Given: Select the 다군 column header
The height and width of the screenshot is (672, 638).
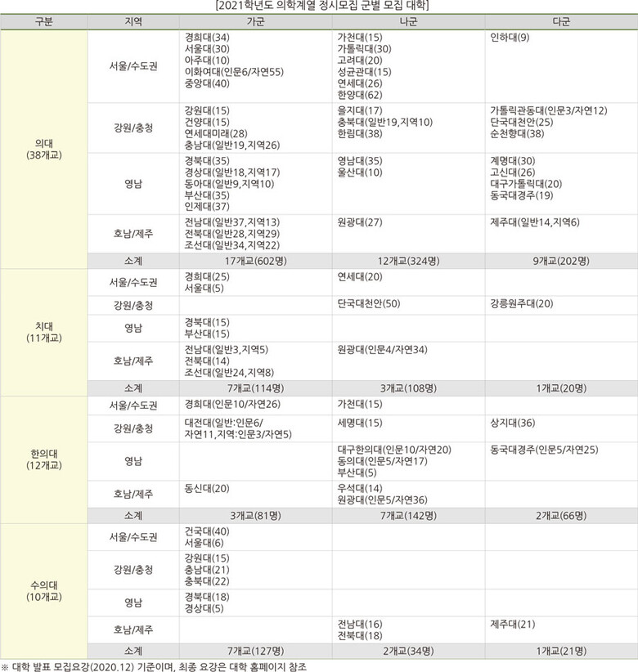Looking at the screenshot, I should [x=560, y=22].
